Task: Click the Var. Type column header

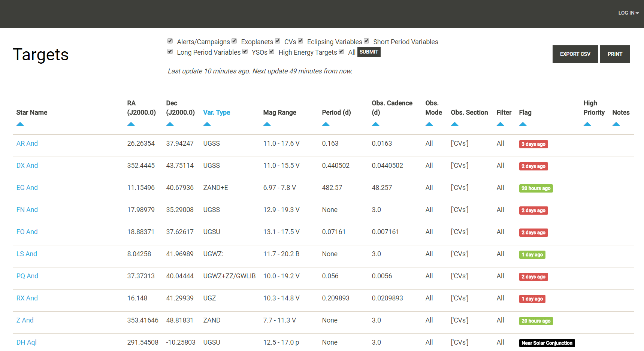Action: (217, 112)
